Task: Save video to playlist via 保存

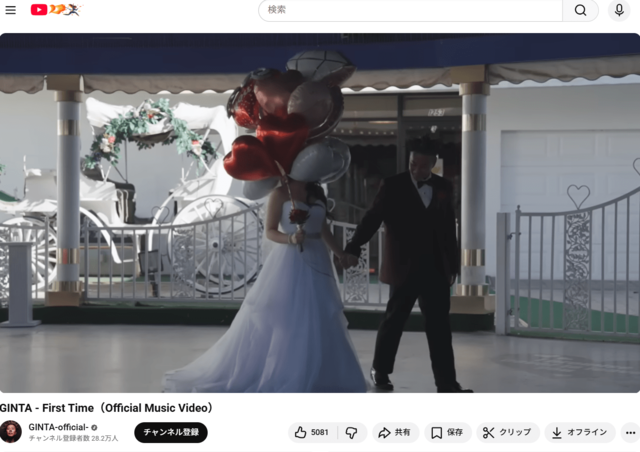Action: [447, 432]
